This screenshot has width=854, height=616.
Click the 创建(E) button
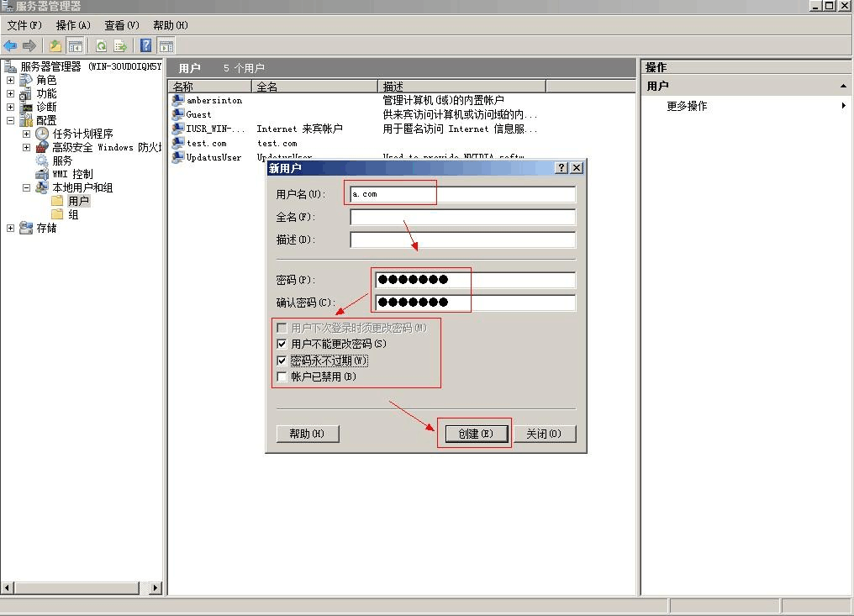pyautogui.click(x=473, y=434)
